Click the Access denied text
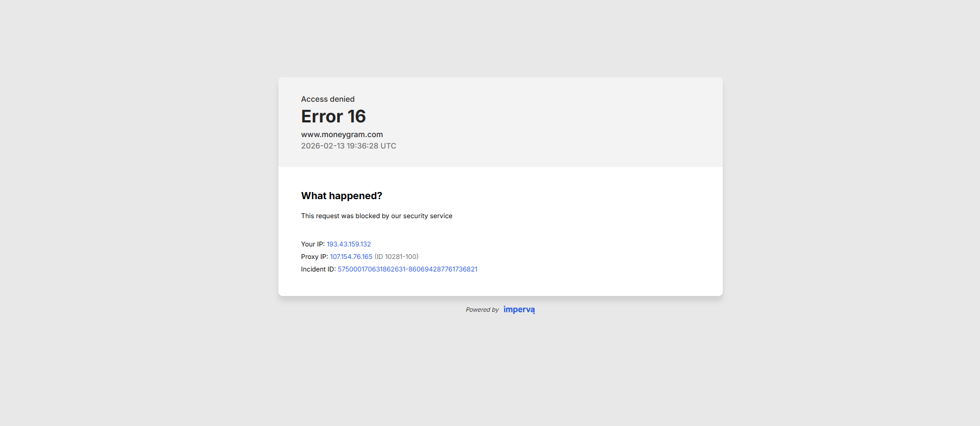The height and width of the screenshot is (426, 980). (x=327, y=99)
